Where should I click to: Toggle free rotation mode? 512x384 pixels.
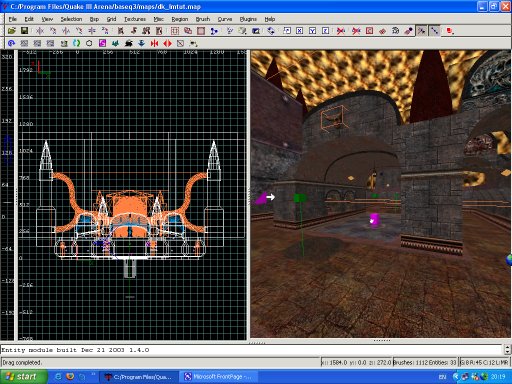tap(271, 31)
